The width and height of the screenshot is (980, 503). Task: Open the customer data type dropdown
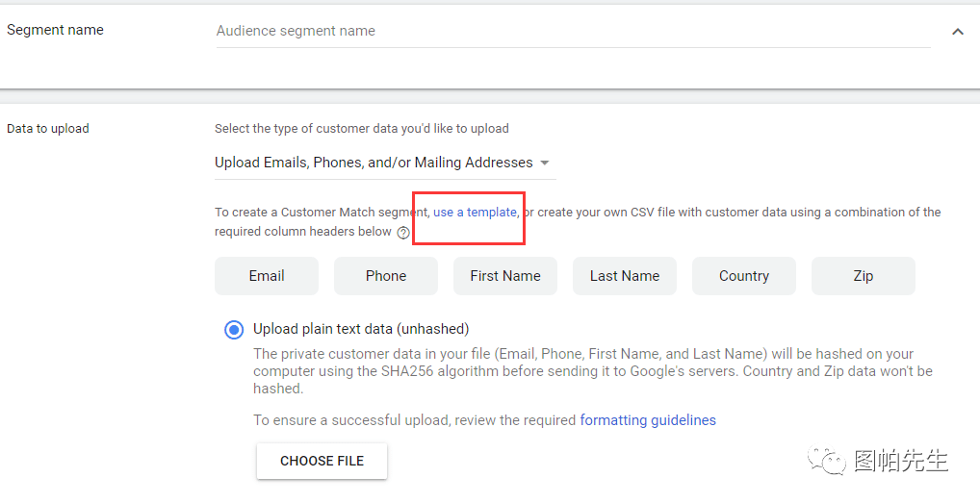point(384,163)
